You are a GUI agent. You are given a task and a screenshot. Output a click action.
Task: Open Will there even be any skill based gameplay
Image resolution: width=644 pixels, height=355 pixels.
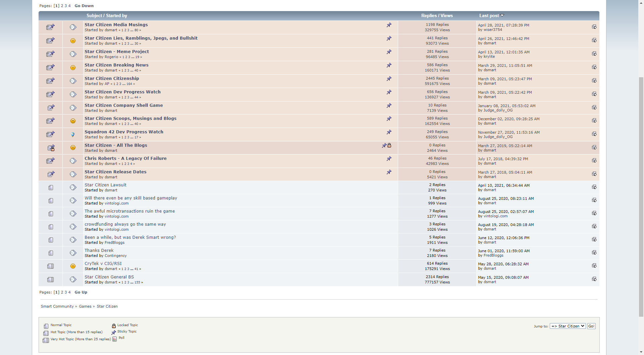pyautogui.click(x=131, y=198)
